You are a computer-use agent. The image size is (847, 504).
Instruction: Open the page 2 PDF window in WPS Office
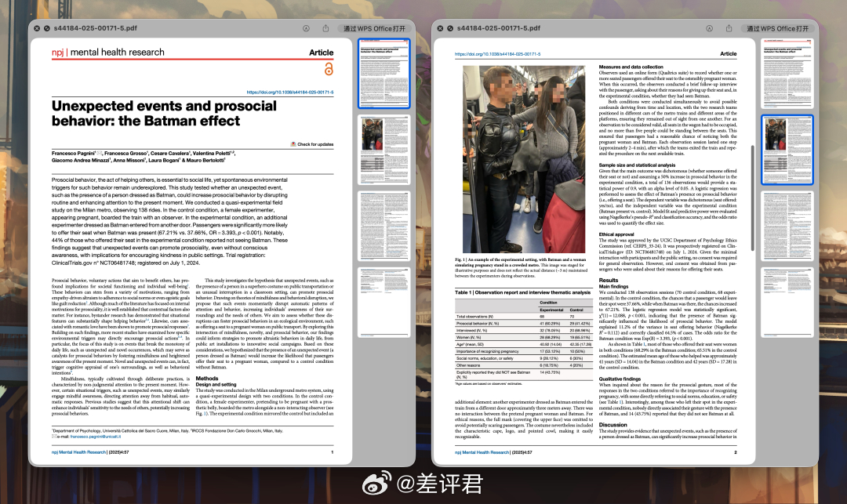778,27
